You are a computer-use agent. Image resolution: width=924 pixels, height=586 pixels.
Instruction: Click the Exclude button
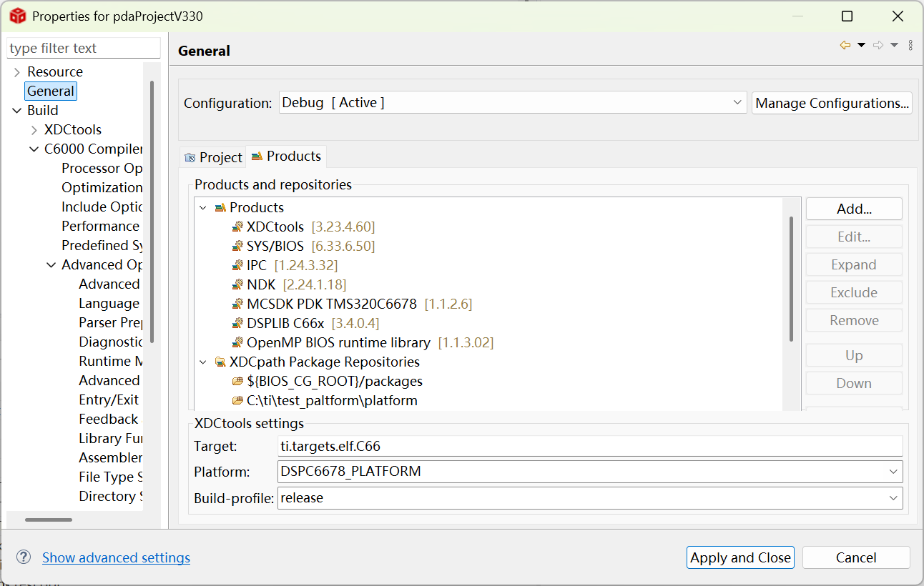(854, 292)
